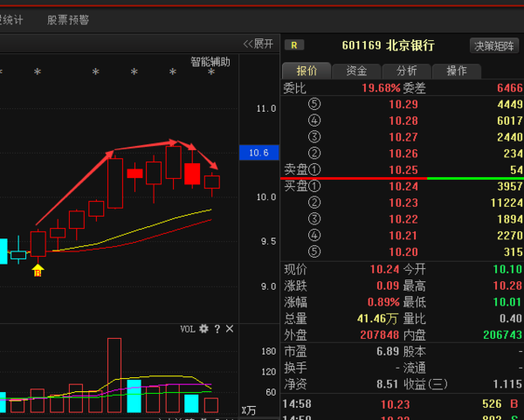Click the yellow B buy signal marker
The height and width of the screenshot is (420, 524).
pyautogui.click(x=38, y=271)
